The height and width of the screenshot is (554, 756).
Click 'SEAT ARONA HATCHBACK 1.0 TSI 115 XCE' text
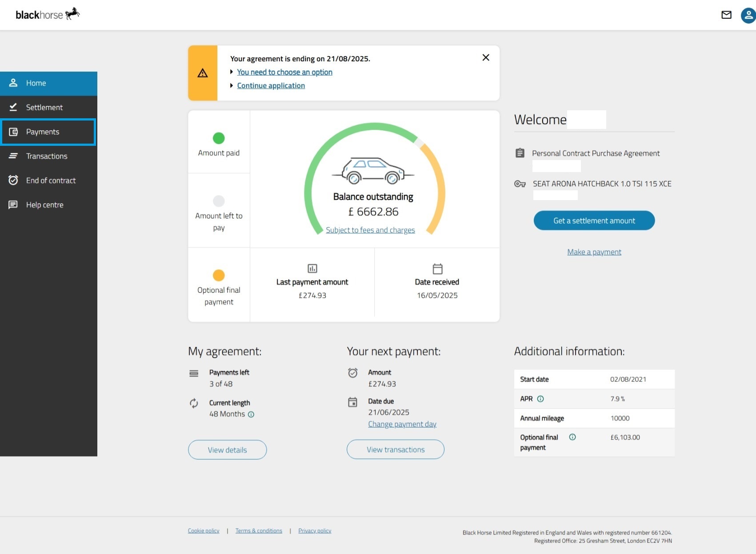point(602,184)
